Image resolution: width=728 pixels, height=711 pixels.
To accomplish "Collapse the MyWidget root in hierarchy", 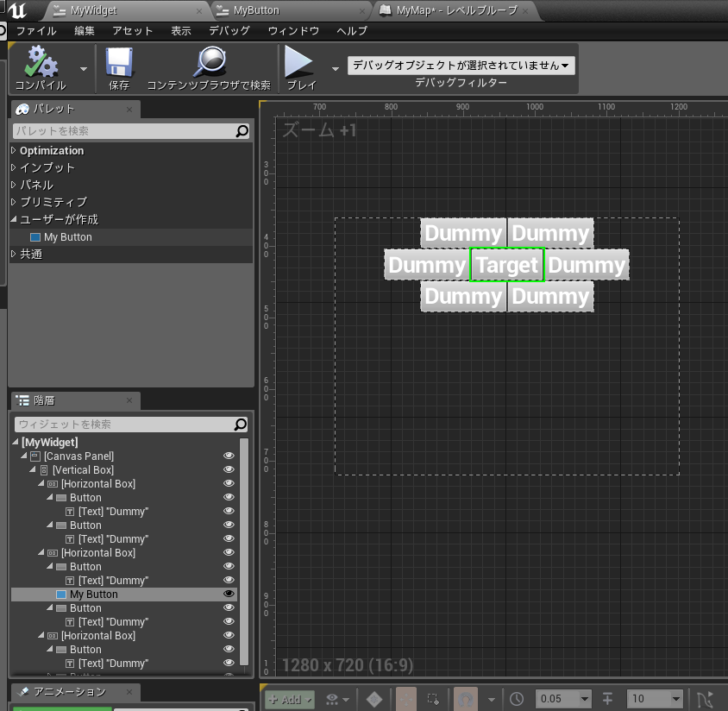I will point(16,442).
